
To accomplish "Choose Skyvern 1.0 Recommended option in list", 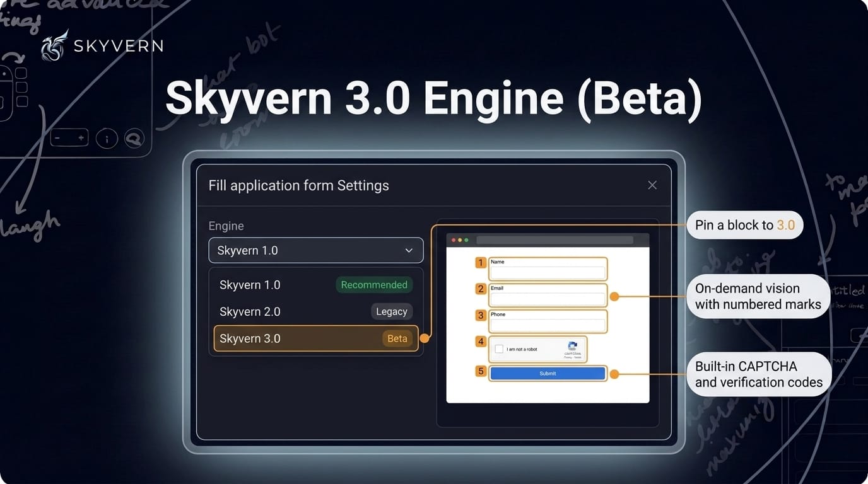I will pyautogui.click(x=315, y=285).
